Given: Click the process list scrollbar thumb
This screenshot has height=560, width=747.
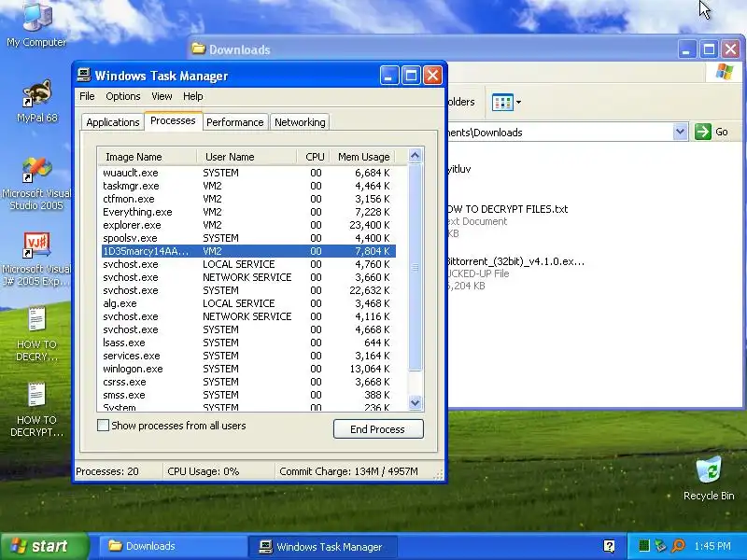Looking at the screenshot, I should click(x=415, y=267).
